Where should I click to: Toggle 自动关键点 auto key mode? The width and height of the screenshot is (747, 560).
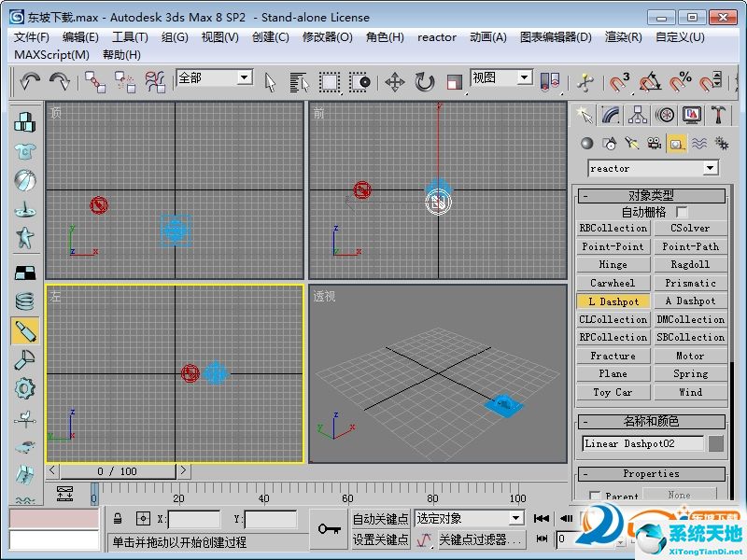pyautogui.click(x=381, y=519)
